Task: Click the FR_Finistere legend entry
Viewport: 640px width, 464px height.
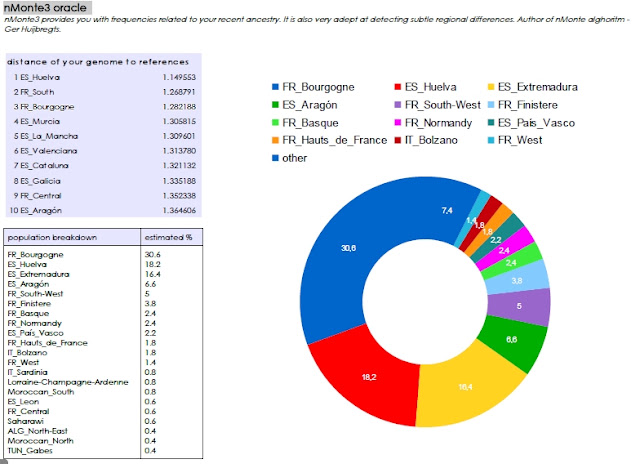Action: (522, 105)
